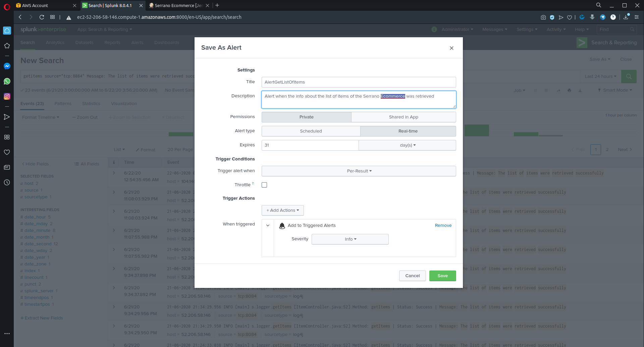Click the green Splunk search magnifier button
This screenshot has width=644, height=347.
click(629, 77)
